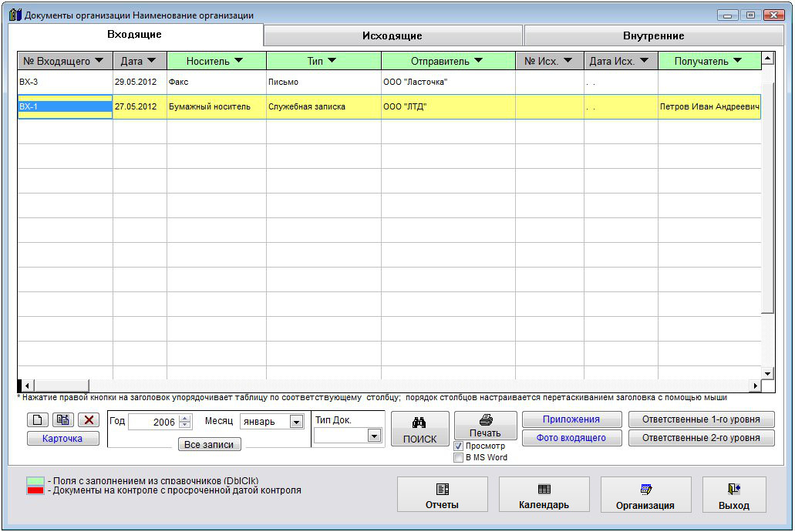Viewport: 795px width, 532px height.
Task: Click the application icon in the title bar
Action: pyautogui.click(x=15, y=15)
